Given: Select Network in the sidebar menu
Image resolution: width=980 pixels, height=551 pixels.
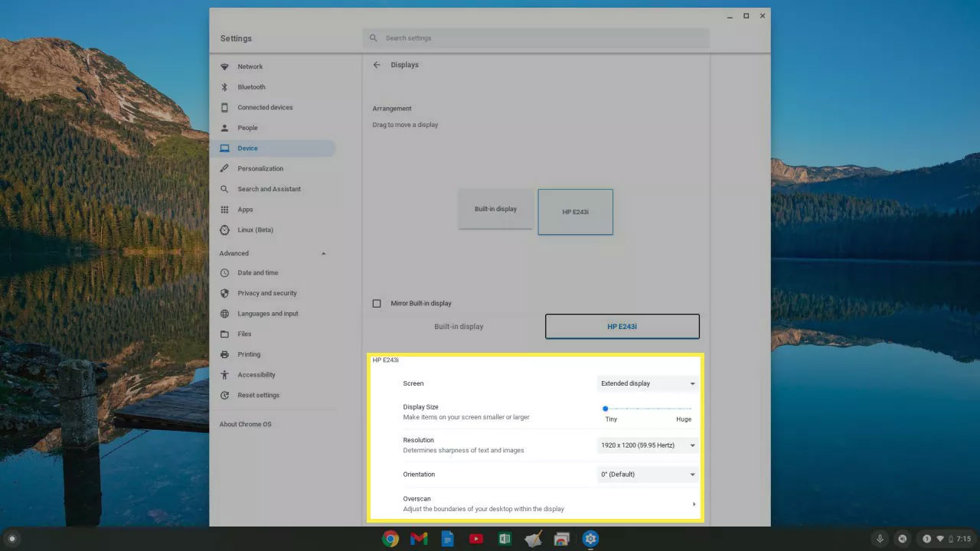Looking at the screenshot, I should point(250,67).
